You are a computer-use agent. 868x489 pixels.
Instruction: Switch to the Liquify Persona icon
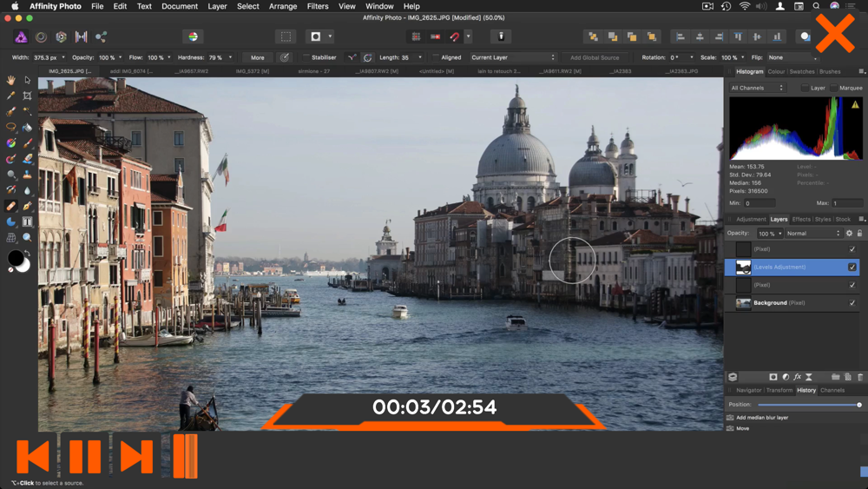(x=41, y=36)
